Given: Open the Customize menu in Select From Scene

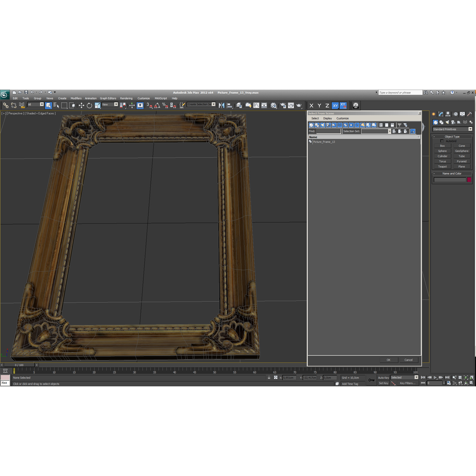Looking at the screenshot, I should coord(342,118).
